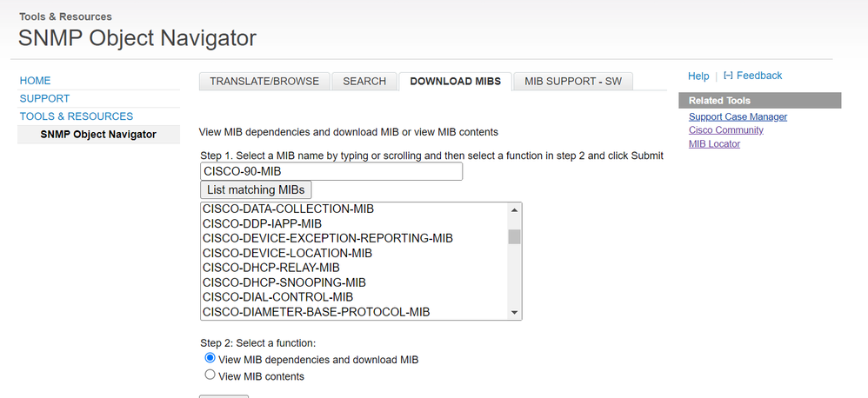This screenshot has width=868, height=398.
Task: Select CISCO-DDP-IAPP-MIB in the list
Action: [x=354, y=224]
